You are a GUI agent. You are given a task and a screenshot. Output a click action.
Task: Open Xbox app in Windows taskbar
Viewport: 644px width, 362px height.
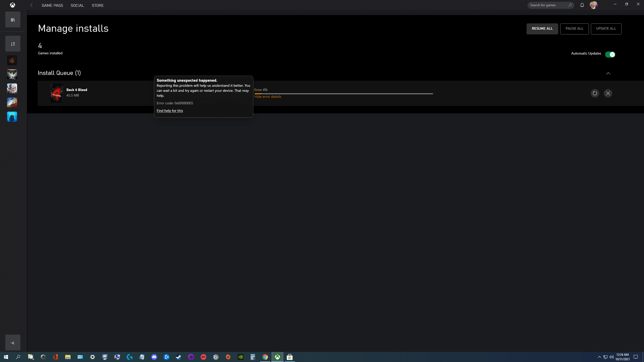277,357
